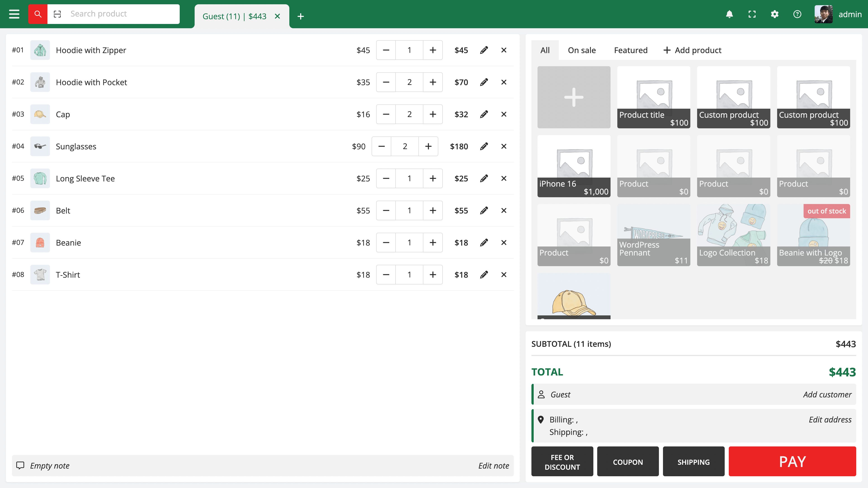Switch to the On sale tab
This screenshot has height=488, width=868.
point(582,50)
